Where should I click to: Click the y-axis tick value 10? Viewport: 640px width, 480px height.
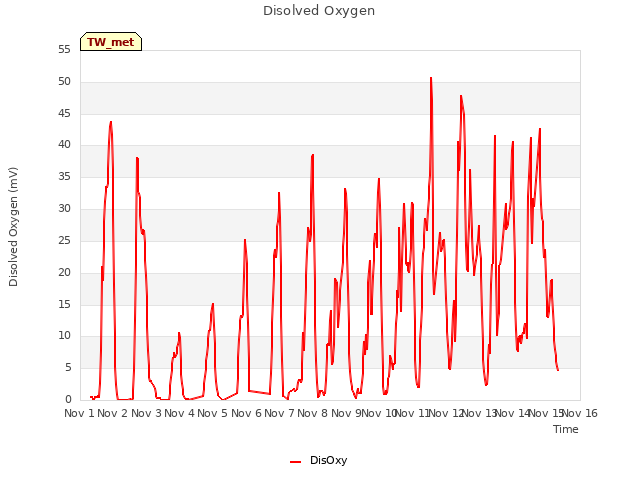click(x=64, y=336)
